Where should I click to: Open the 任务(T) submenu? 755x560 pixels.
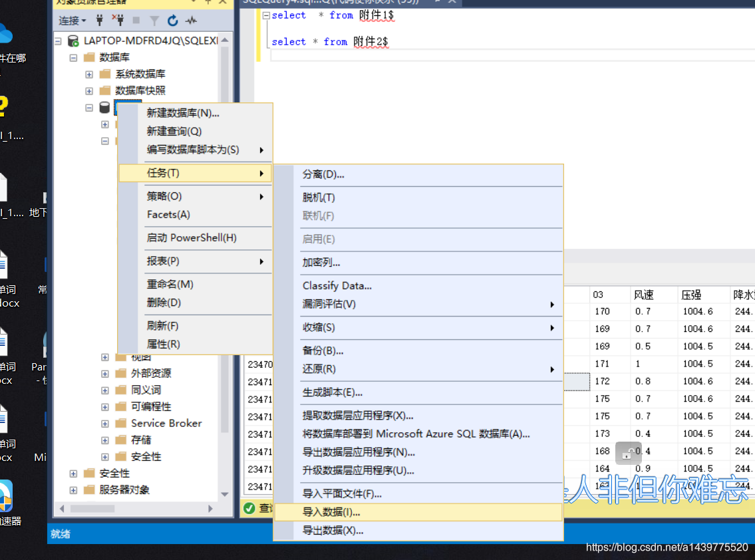(195, 173)
